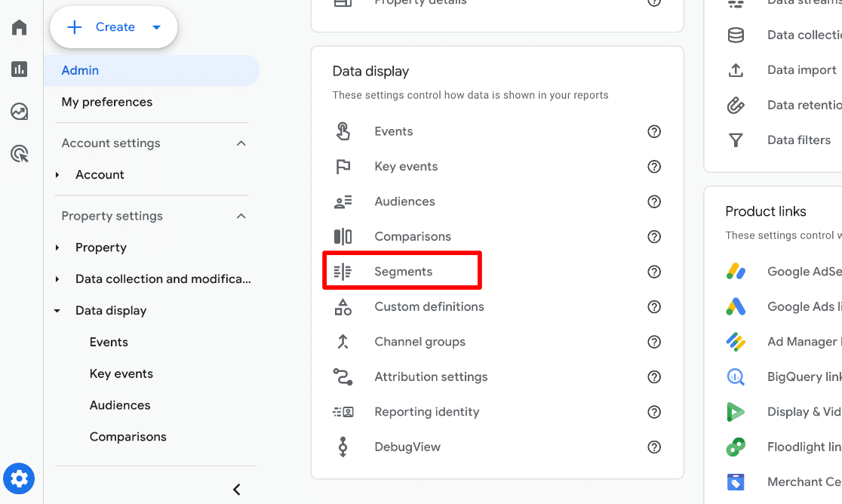
Task: Open Reporting identity settings
Action: [x=426, y=411]
